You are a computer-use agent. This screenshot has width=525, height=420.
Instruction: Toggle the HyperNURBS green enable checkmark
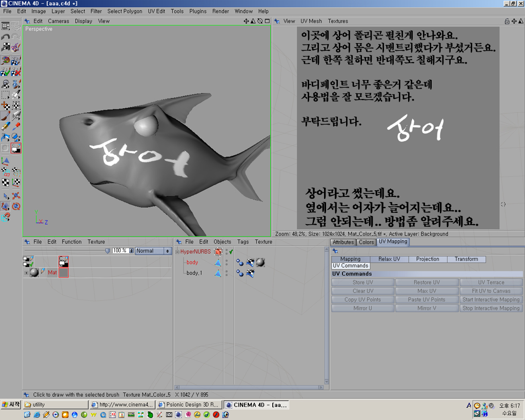tap(231, 252)
